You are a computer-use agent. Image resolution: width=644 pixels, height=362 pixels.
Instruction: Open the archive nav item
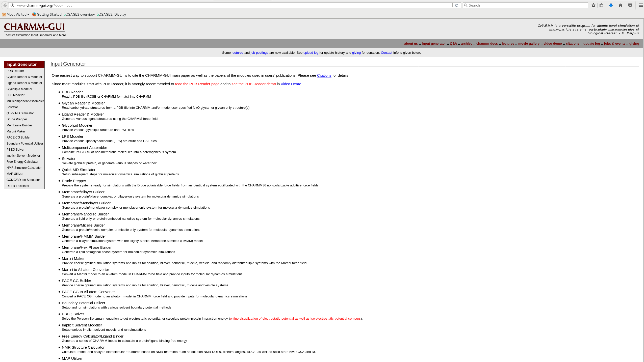(x=467, y=44)
